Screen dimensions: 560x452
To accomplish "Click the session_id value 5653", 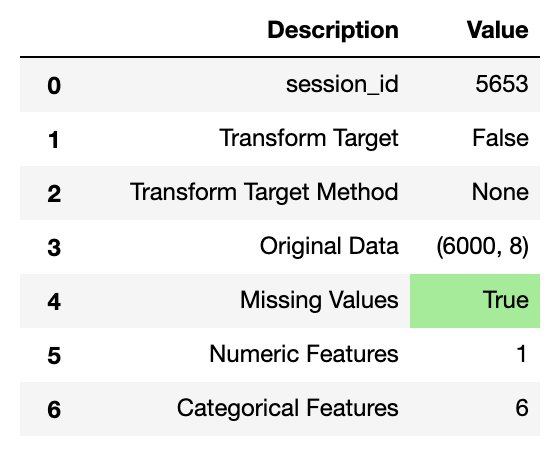I will point(501,85).
